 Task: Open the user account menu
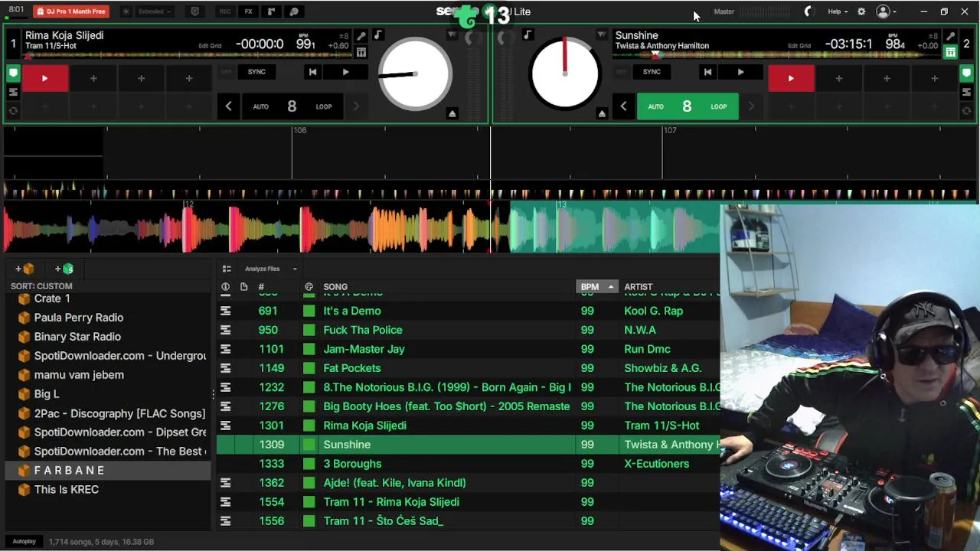tap(886, 11)
